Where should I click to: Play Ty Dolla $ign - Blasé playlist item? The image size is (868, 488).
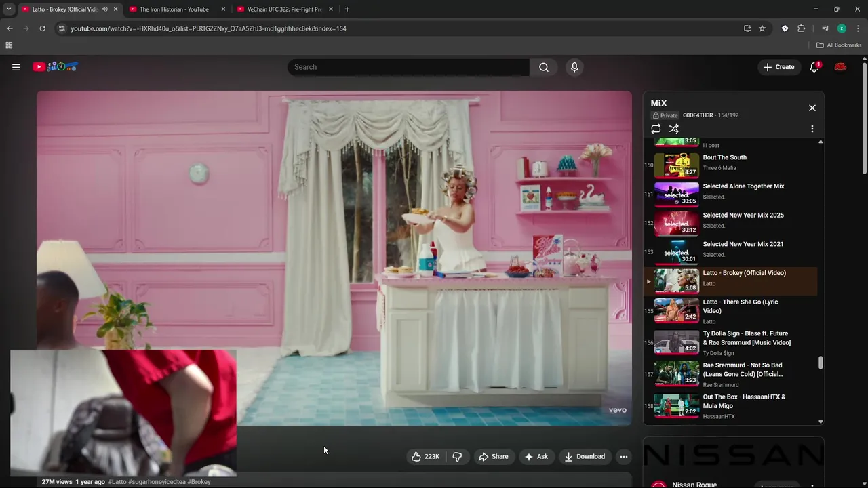(x=731, y=343)
